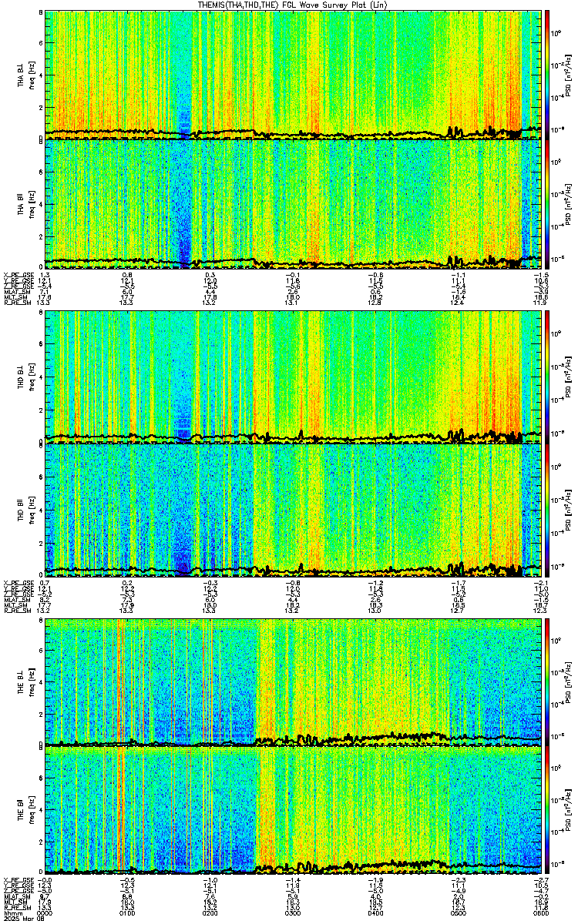Click the PSD color bar beside THE B-perpendicular panel
The width and height of the screenshot is (578, 924).
point(547,681)
